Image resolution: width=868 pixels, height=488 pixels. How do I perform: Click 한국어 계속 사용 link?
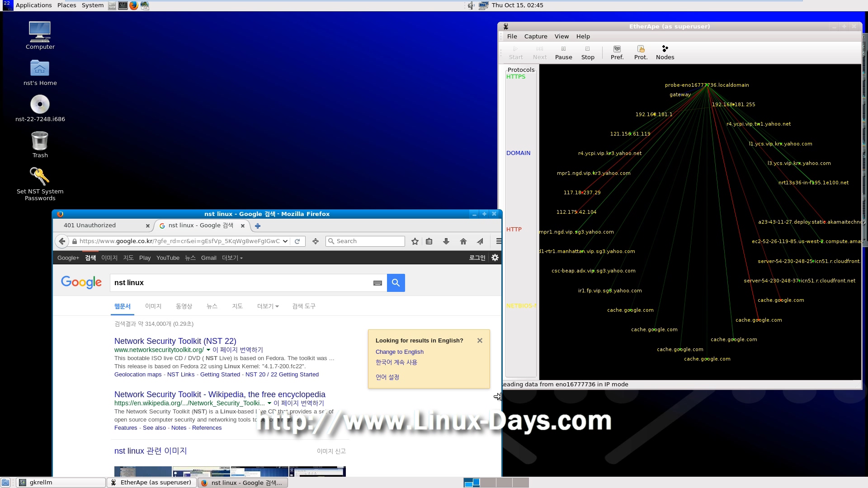pos(396,362)
